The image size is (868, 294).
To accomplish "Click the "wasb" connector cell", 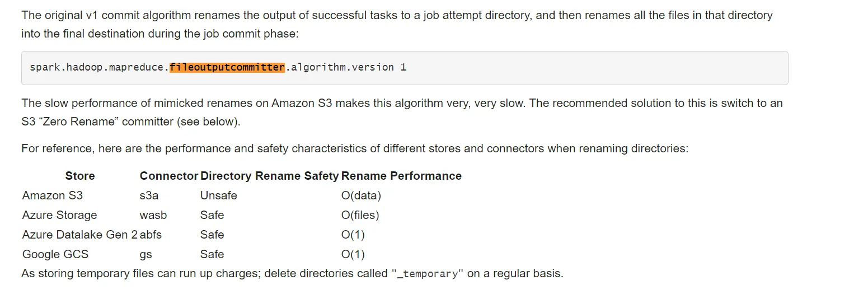I will [x=153, y=215].
